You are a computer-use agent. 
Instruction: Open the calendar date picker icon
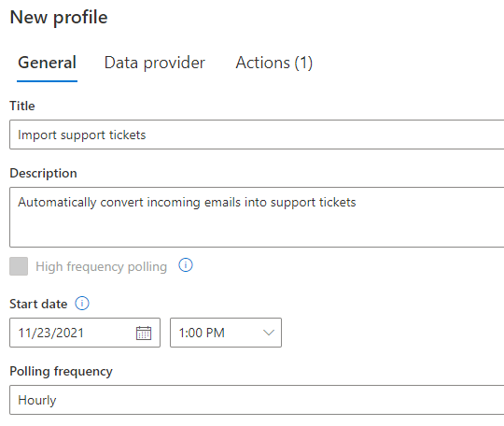tap(144, 333)
